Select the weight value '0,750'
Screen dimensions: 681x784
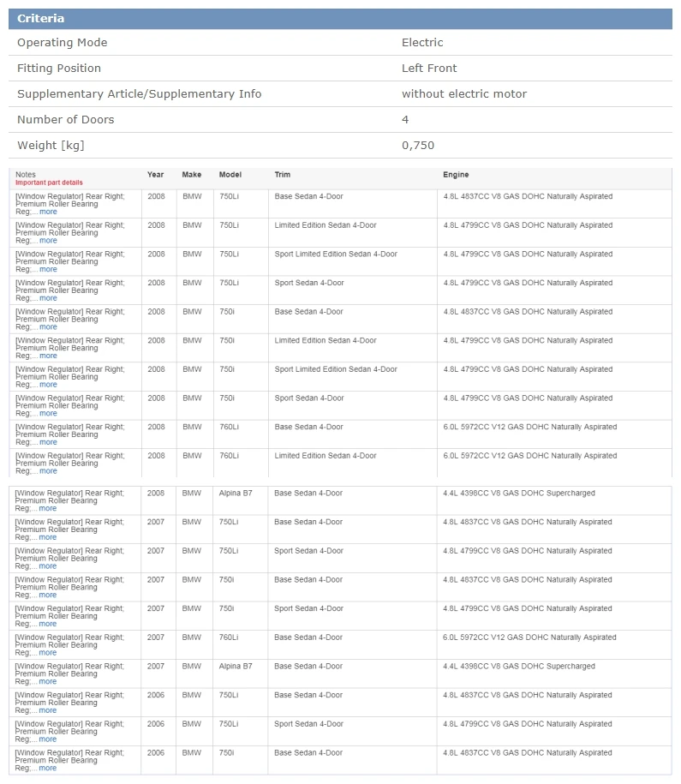tap(418, 146)
